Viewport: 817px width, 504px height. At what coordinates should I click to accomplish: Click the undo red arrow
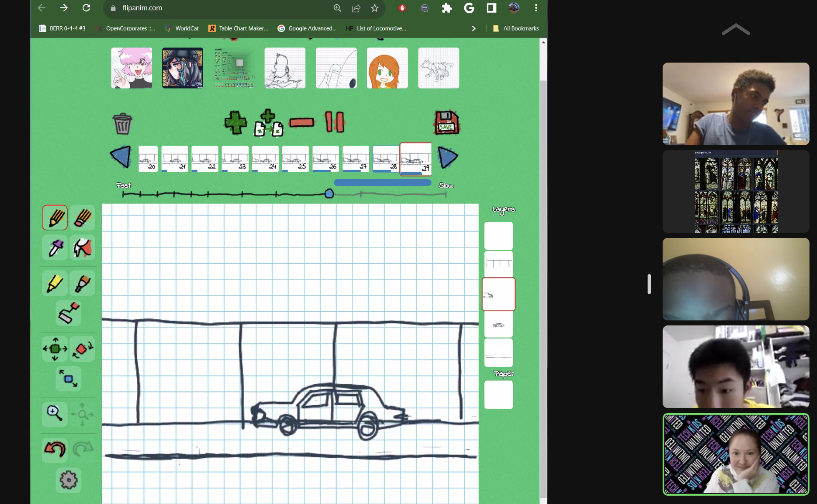coord(55,449)
